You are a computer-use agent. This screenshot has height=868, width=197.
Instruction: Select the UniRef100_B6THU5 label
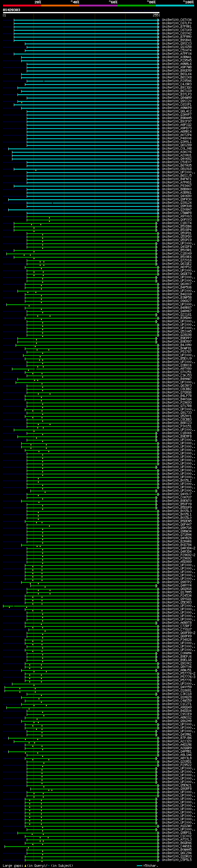tap(176, 165)
